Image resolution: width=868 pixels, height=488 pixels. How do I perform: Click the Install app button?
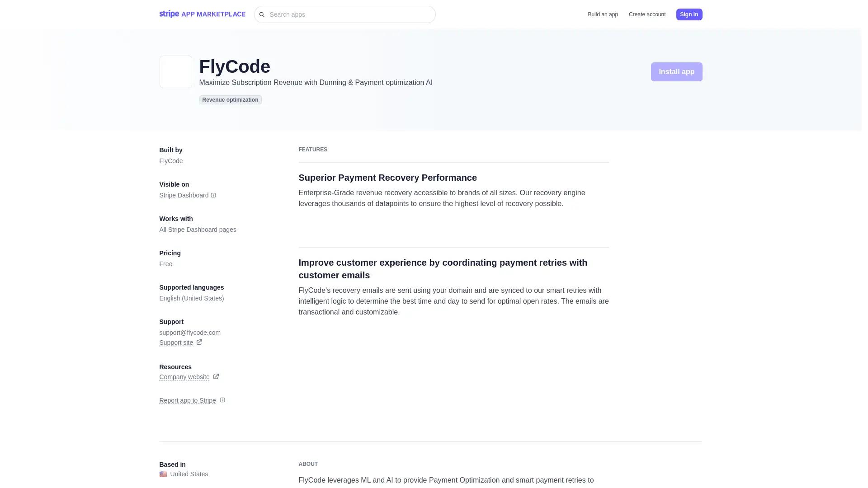click(x=676, y=71)
